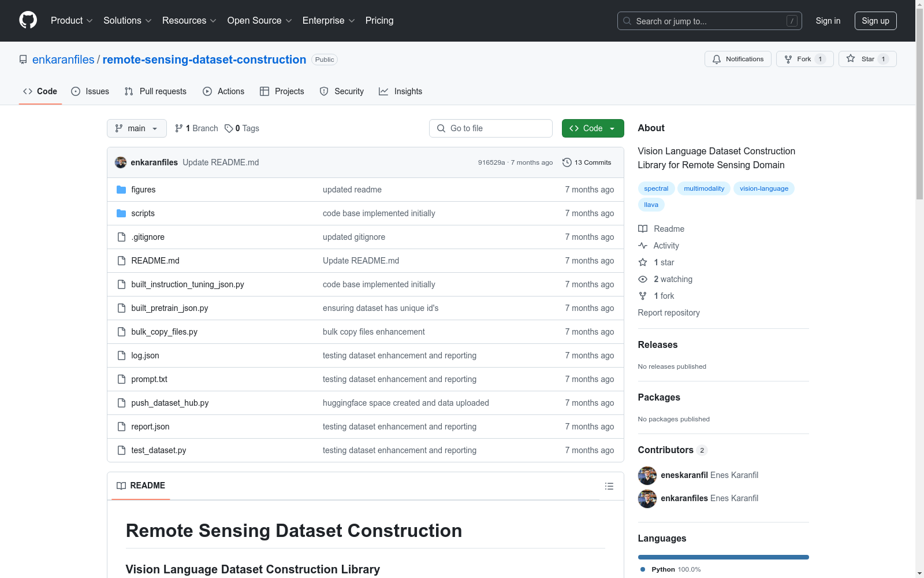The width and height of the screenshot is (924, 578).
Task: Click the .gitignore file icon
Action: pos(121,237)
